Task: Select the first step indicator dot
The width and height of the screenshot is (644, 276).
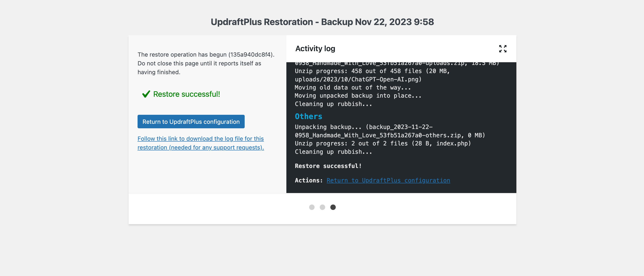Action: coord(311,207)
